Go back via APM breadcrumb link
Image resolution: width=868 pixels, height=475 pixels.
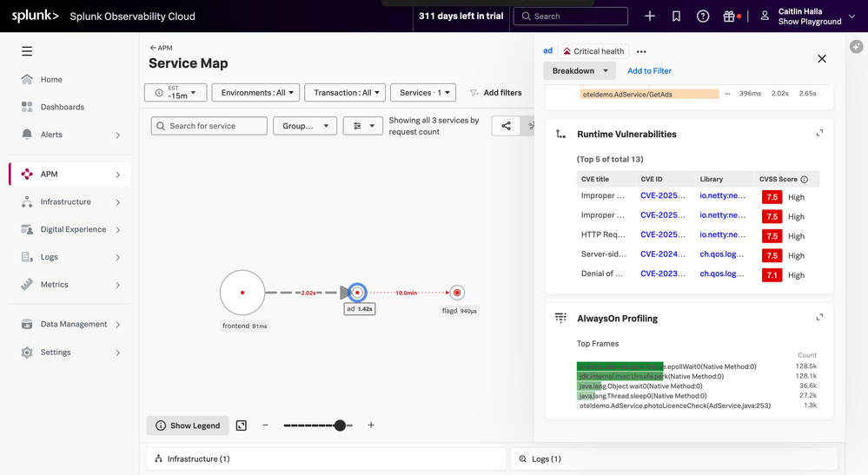(161, 48)
